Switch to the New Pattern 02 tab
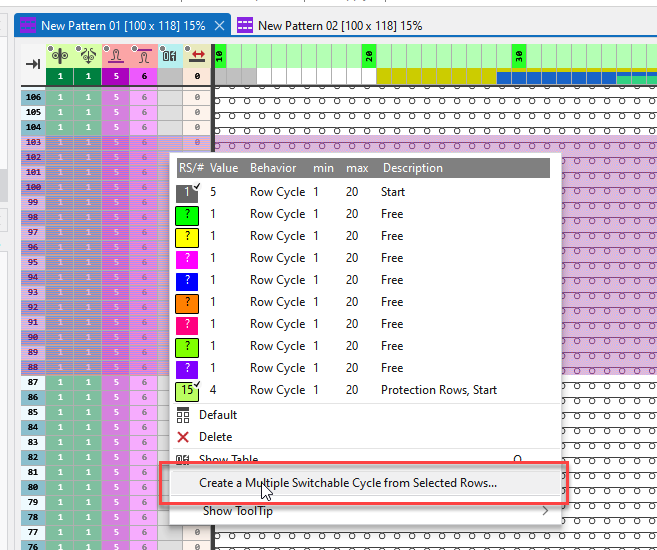Screen dimensions: 657x550 pyautogui.click(x=338, y=25)
